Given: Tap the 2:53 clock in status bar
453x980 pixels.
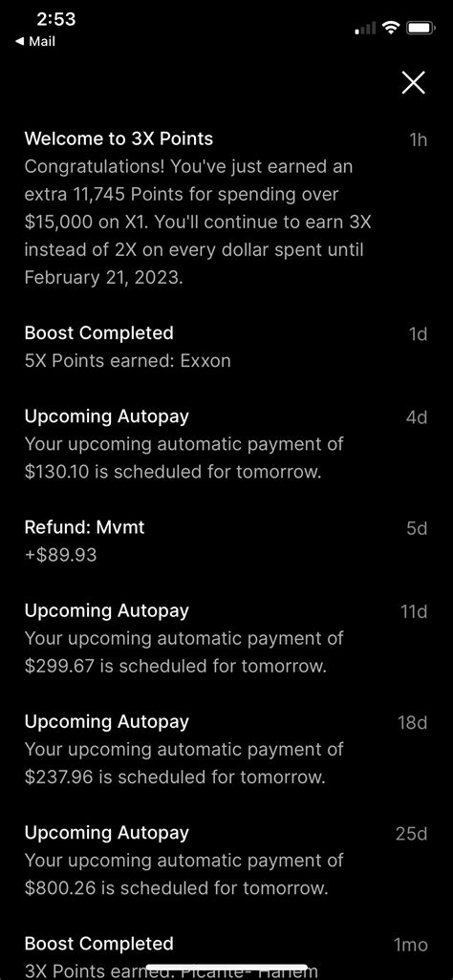Looking at the screenshot, I should pos(55,19).
